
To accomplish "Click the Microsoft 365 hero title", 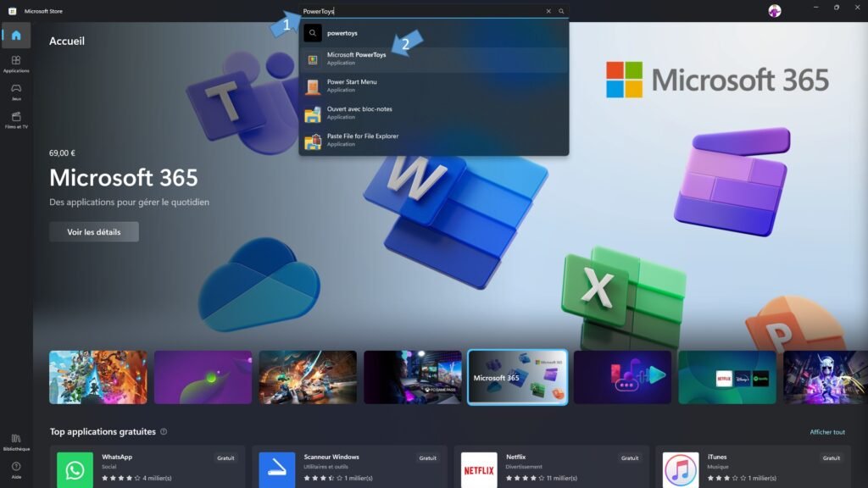I will click(124, 178).
